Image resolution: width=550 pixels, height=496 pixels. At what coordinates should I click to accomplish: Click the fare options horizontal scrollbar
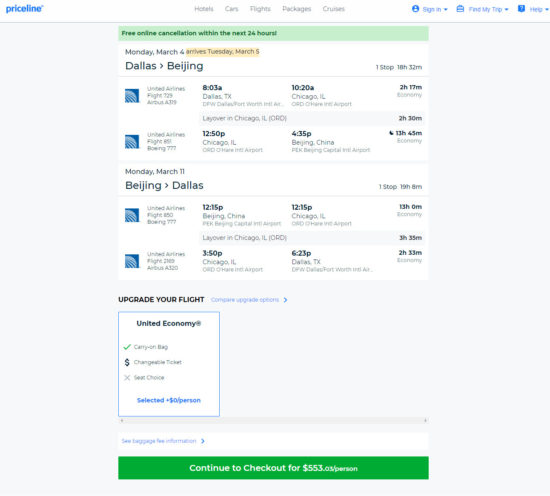[273, 420]
